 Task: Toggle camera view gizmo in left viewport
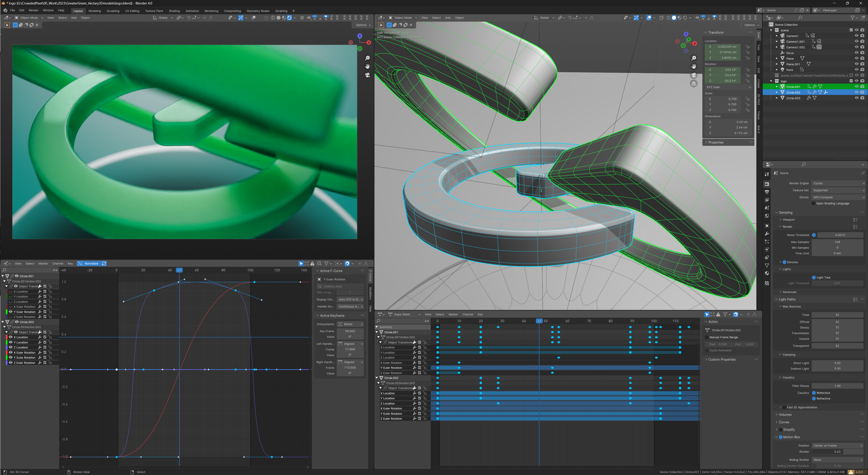coord(367,75)
